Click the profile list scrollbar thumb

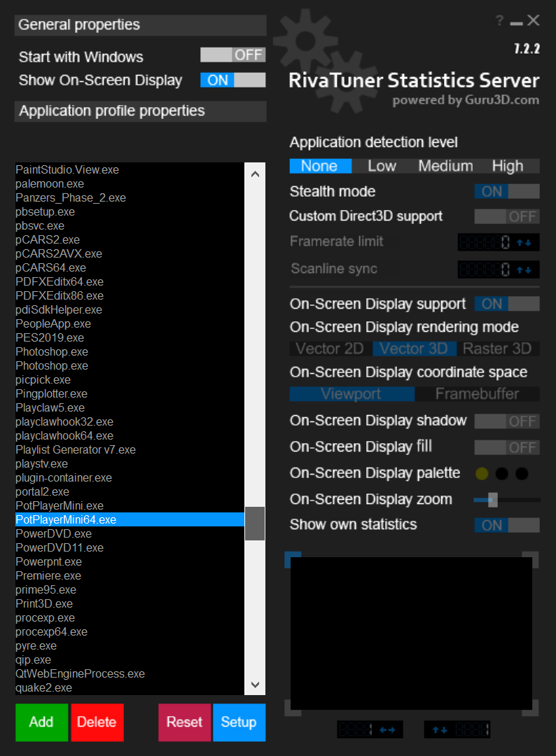(x=255, y=524)
